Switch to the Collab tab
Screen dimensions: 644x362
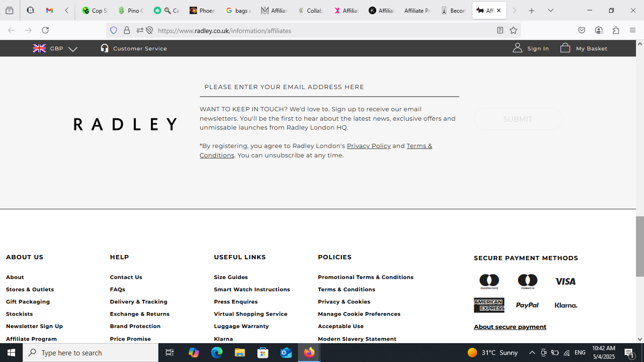point(310,10)
